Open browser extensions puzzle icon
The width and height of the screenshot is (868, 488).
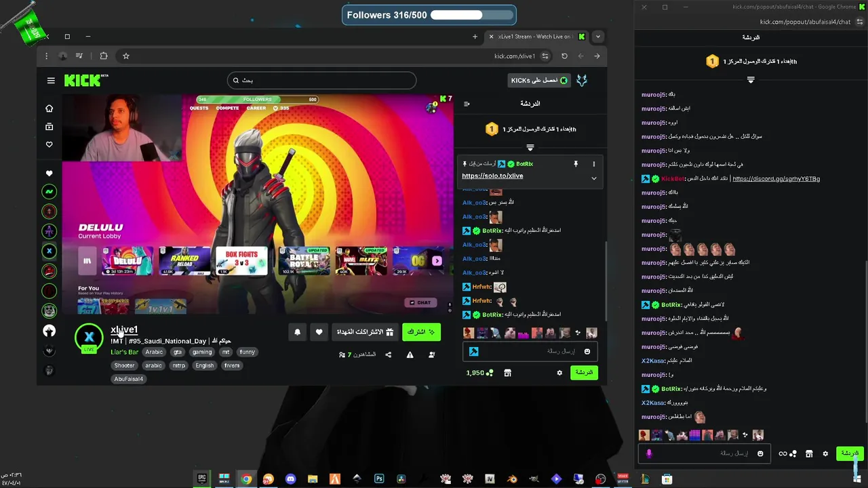click(104, 56)
